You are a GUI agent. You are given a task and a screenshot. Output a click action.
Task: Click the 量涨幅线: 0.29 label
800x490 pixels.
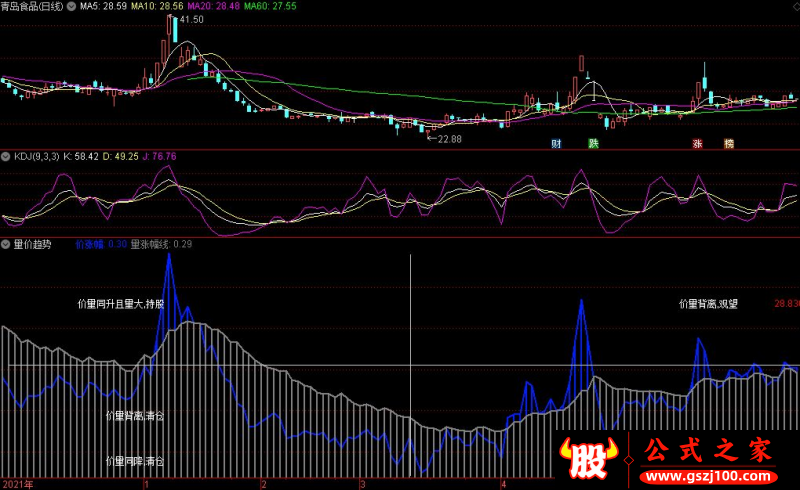pyautogui.click(x=161, y=244)
